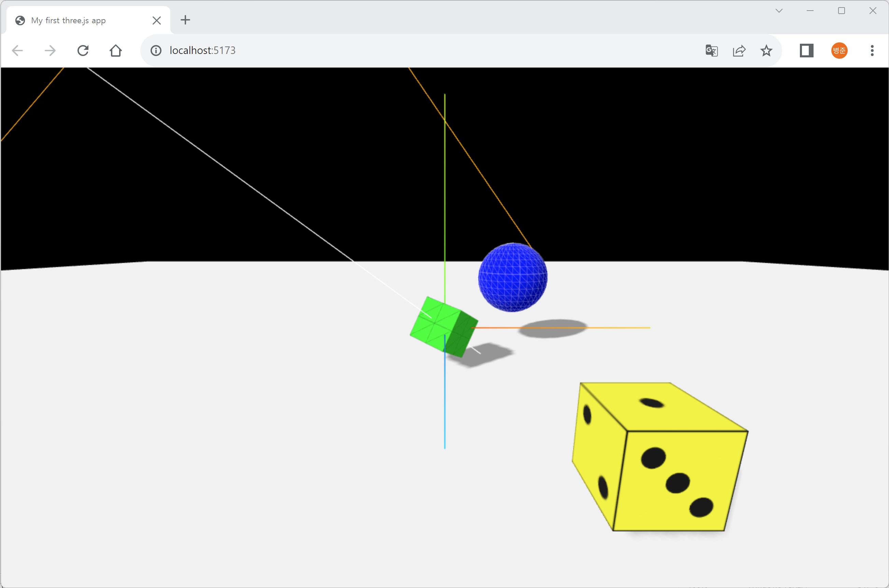Screen dimensions: 889x588
Task: Click the blue wireframe sphere
Action: tap(512, 277)
